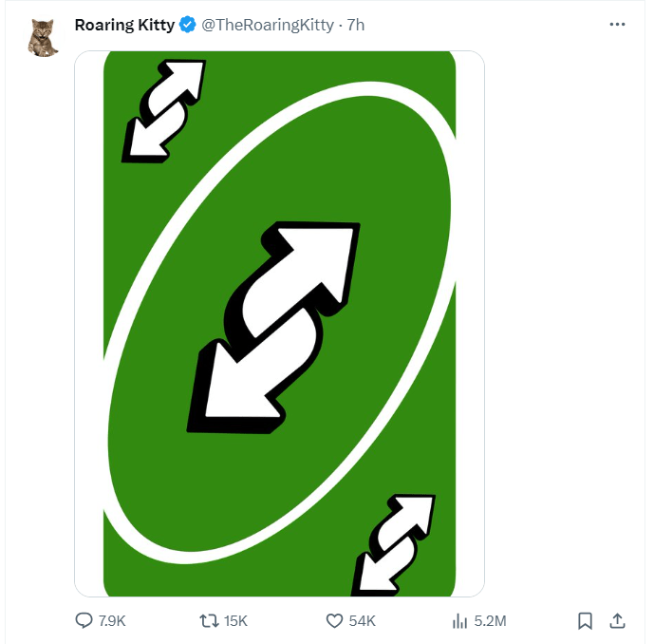Viewport: 654px width, 644px height.
Task: Click the 54K likes count
Action: coord(362,621)
